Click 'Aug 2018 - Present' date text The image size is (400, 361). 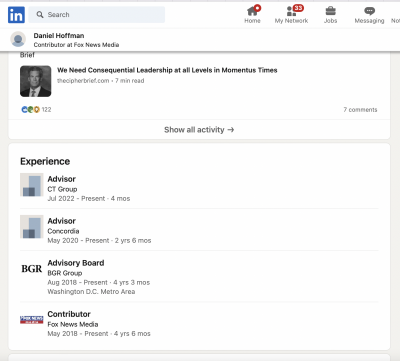(x=77, y=282)
